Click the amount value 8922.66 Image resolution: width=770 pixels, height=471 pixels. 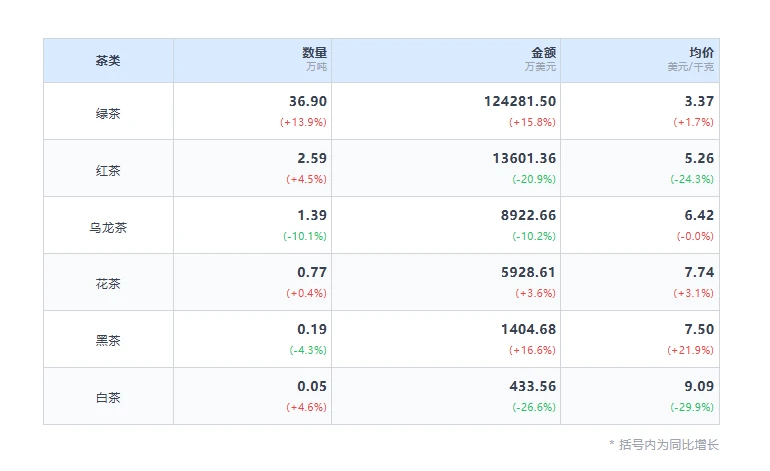click(x=528, y=215)
